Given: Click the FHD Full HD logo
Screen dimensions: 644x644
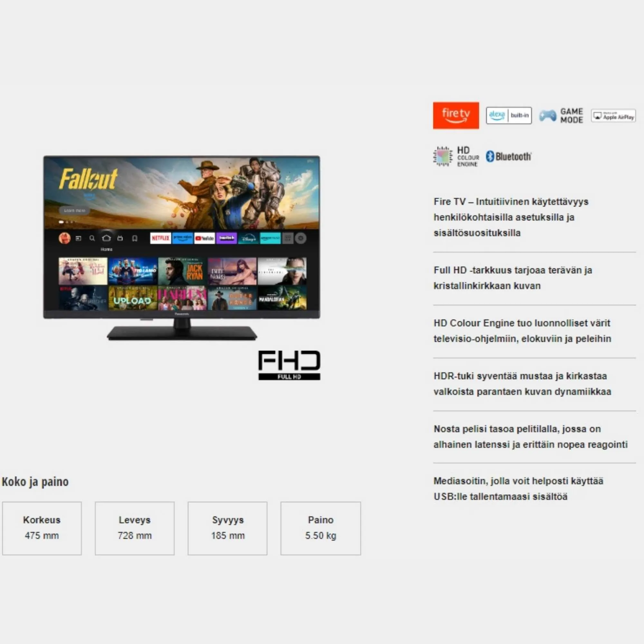Looking at the screenshot, I should pyautogui.click(x=289, y=365).
